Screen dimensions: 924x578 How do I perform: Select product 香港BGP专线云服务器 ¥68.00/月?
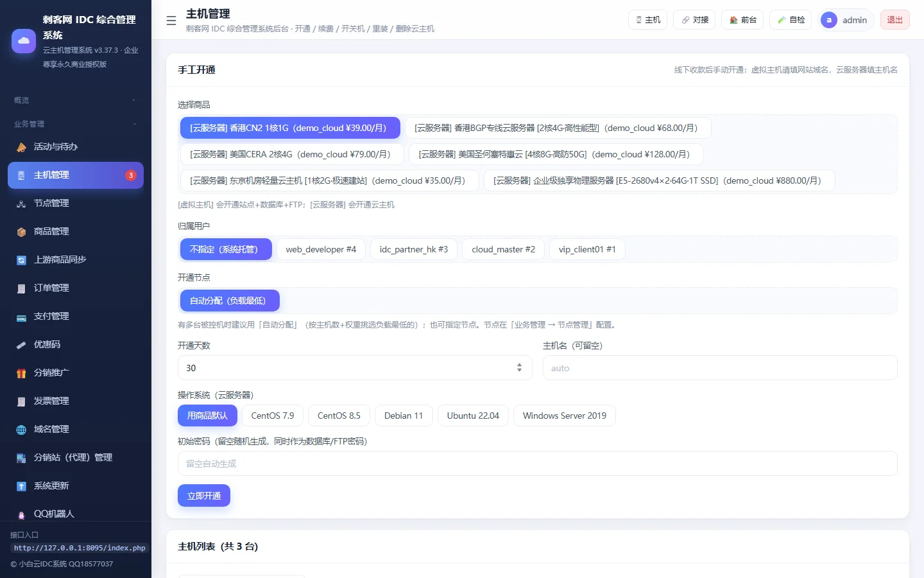[557, 128]
